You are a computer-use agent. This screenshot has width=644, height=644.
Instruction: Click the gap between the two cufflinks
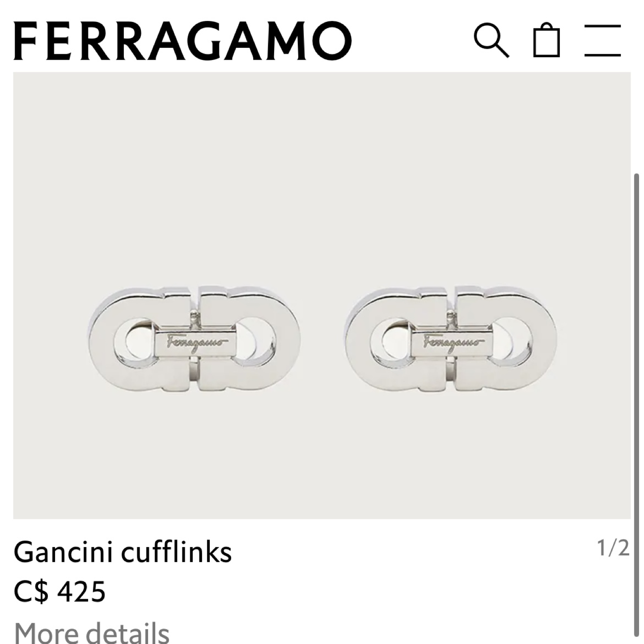click(x=323, y=339)
